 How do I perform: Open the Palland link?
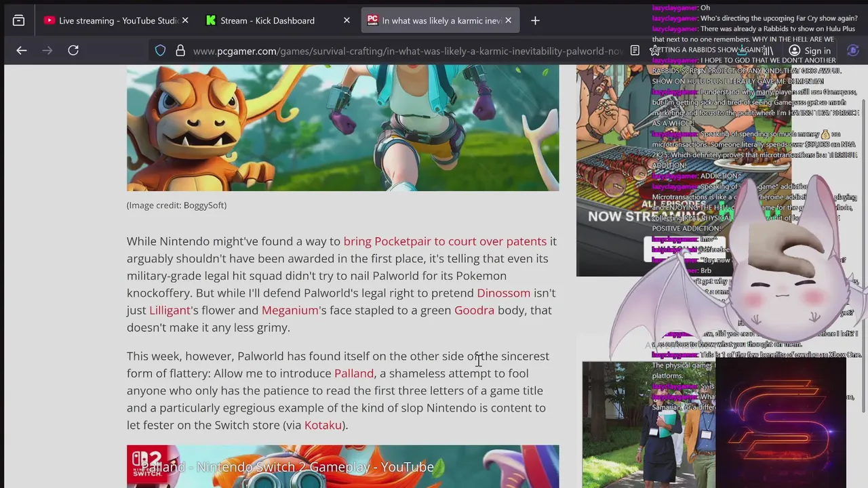(354, 373)
